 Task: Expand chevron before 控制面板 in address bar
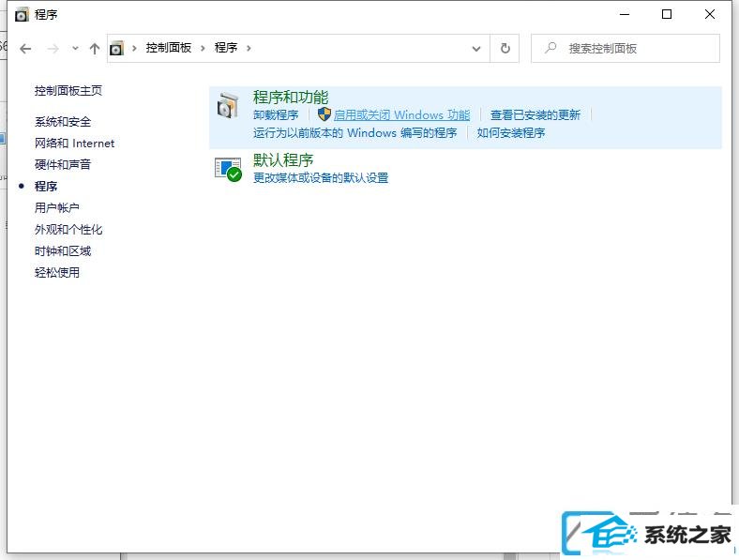coord(134,48)
